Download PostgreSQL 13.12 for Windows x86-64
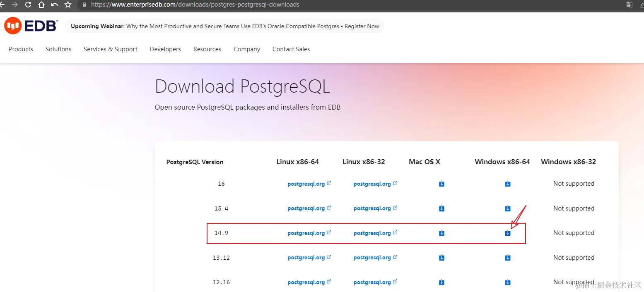Viewport: 644px width, 292px height. (x=508, y=258)
